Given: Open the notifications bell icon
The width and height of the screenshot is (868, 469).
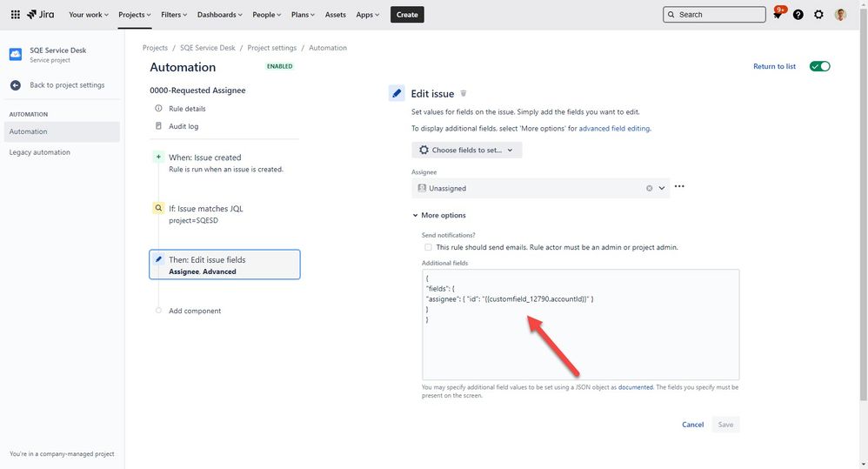Looking at the screenshot, I should pos(778,15).
